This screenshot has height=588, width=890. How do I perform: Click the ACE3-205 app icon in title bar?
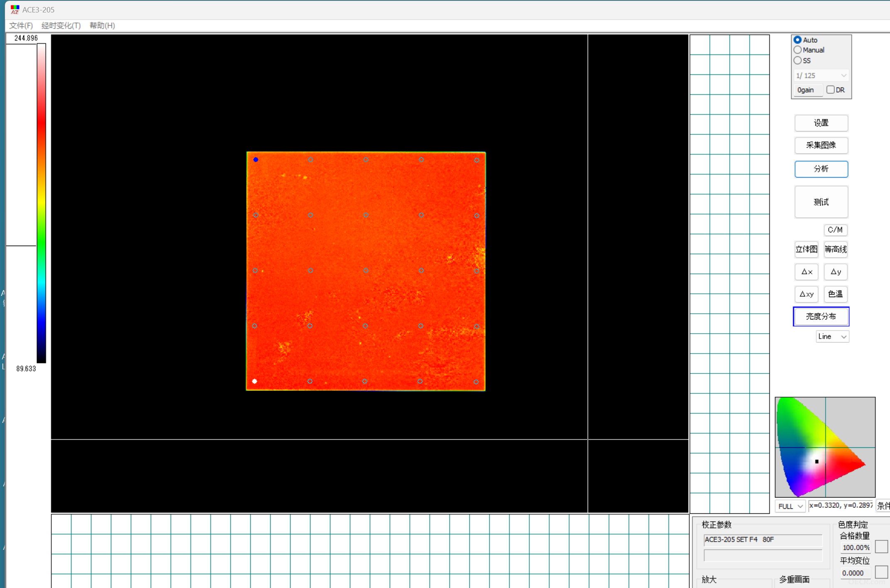(x=15, y=9)
